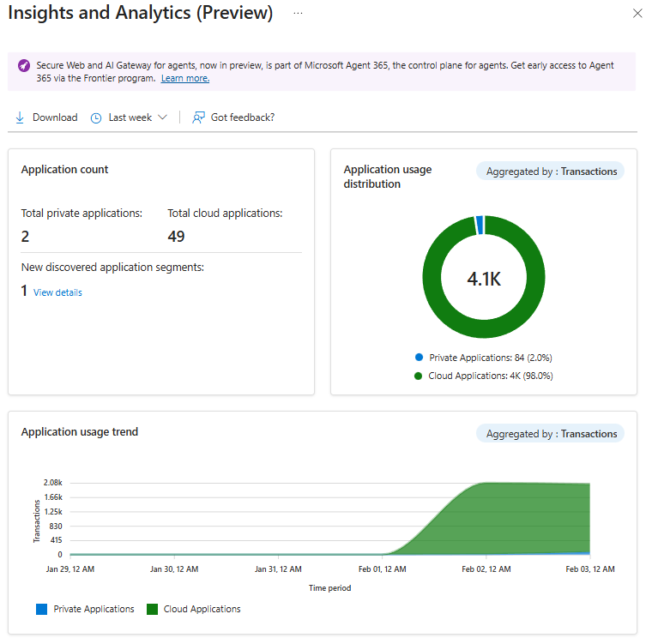Open the ellipsis more options menu
The image size is (646, 644).
pos(298,14)
